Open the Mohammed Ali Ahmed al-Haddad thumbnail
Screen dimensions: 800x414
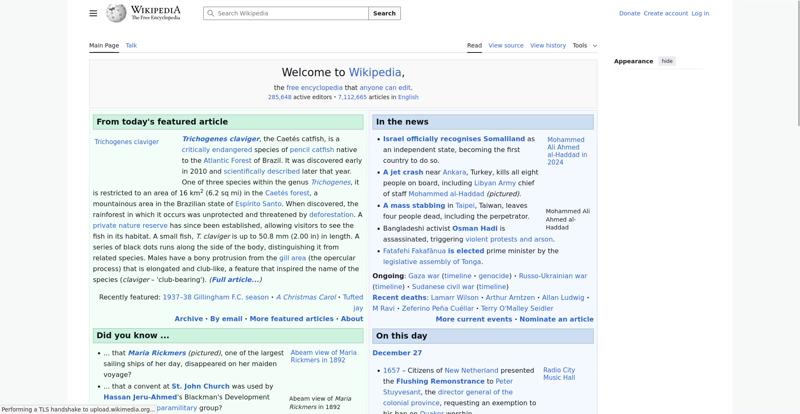point(566,150)
